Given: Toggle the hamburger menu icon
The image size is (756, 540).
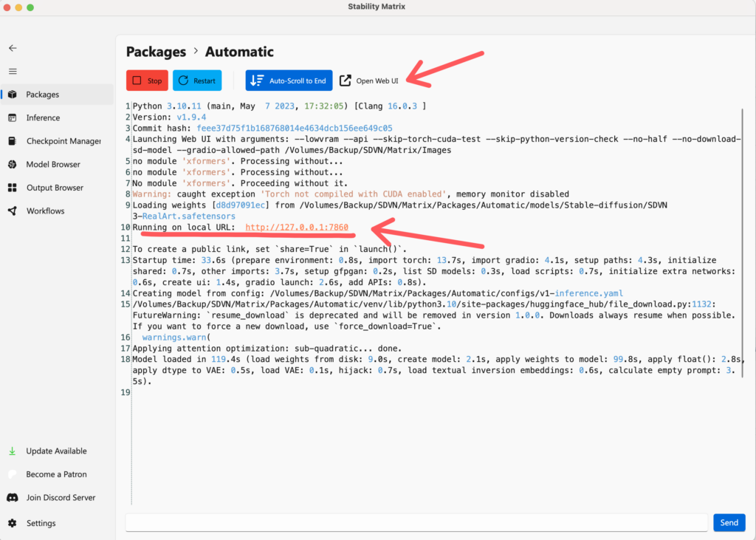Looking at the screenshot, I should 13,72.
